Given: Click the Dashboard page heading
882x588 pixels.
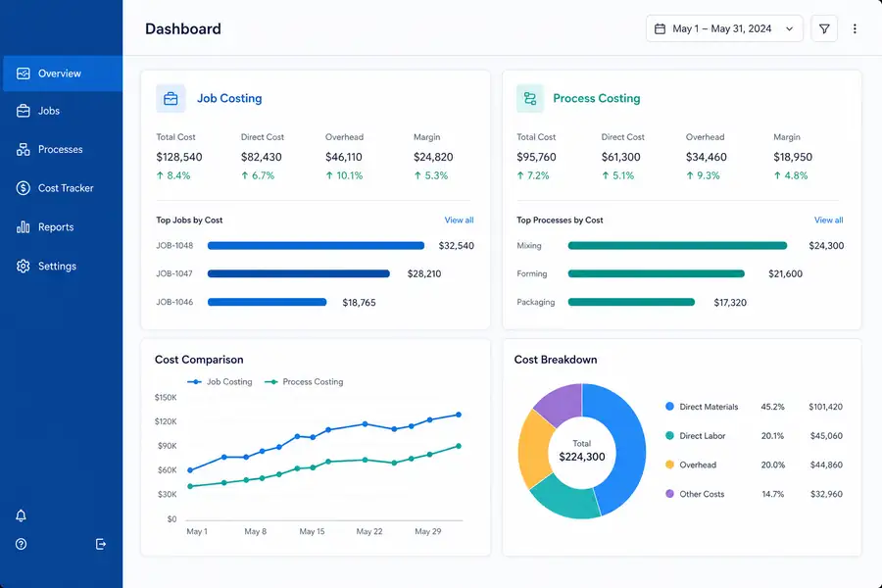Looking at the screenshot, I should pos(183,28).
